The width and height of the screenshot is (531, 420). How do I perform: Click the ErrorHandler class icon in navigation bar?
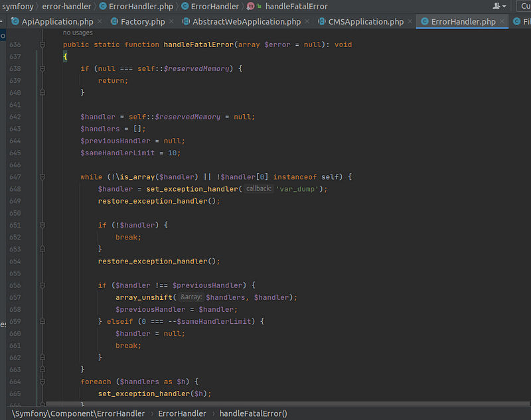coord(186,6)
